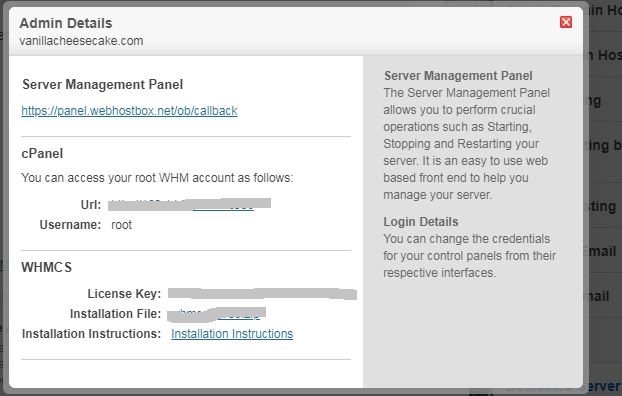Click the redacted License Key value

tap(262, 294)
